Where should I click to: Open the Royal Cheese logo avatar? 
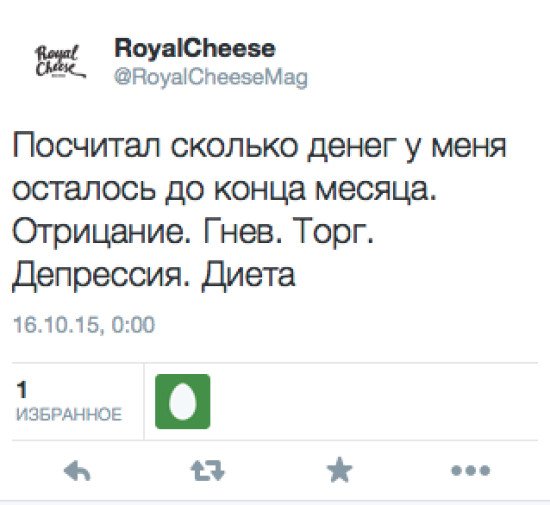[60, 61]
